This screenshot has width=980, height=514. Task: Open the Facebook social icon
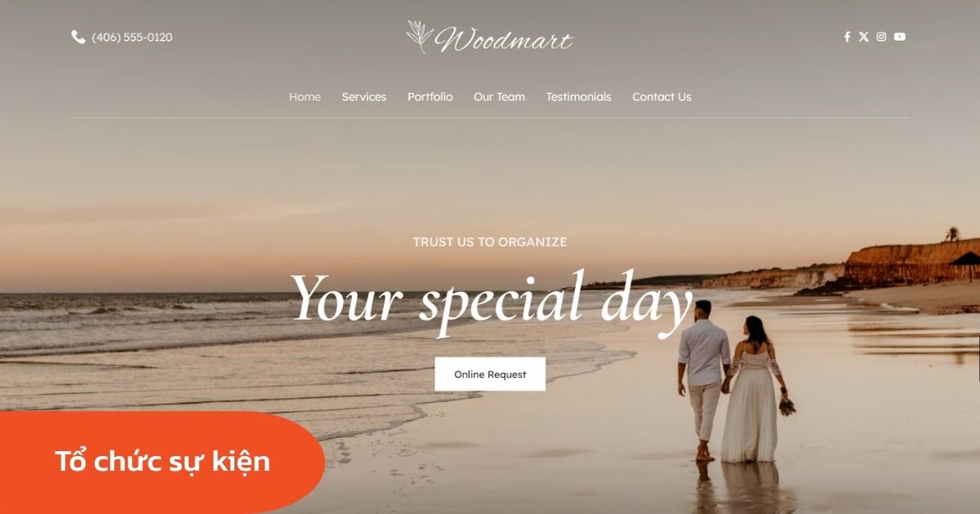pyautogui.click(x=847, y=37)
